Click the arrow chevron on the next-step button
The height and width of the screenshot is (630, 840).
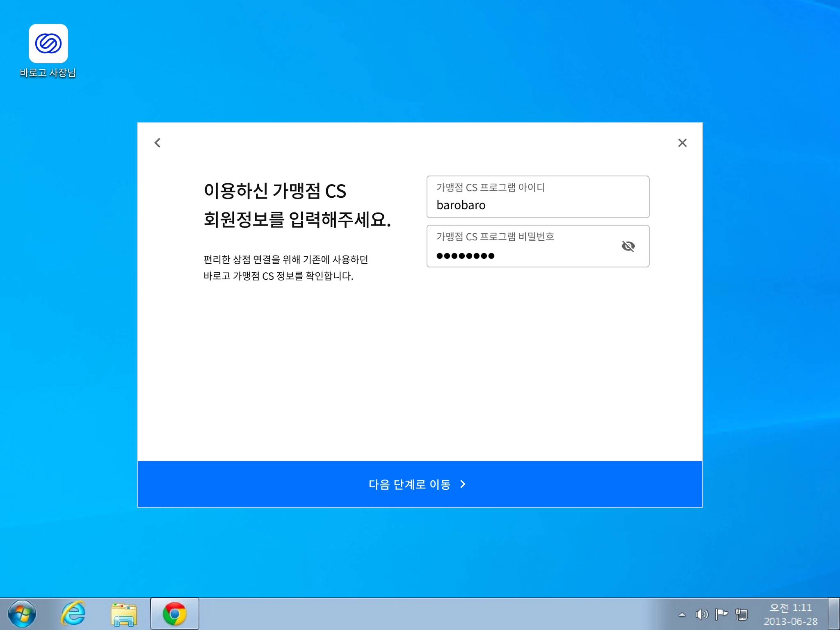463,484
